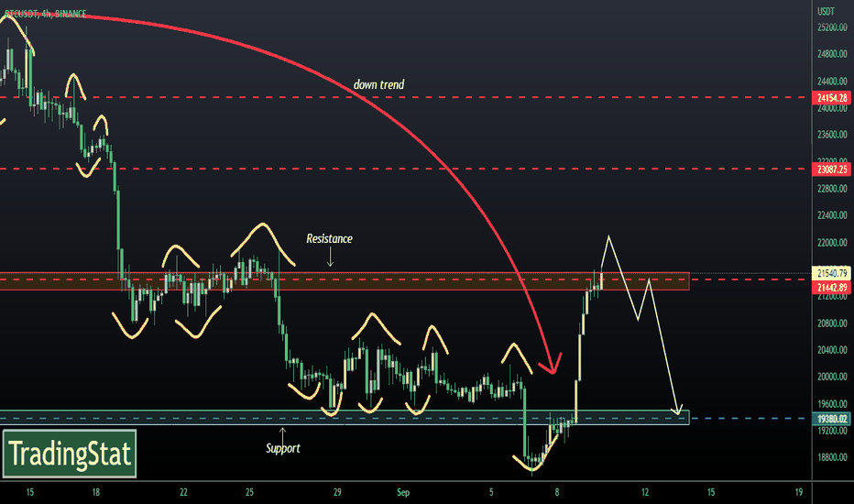The height and width of the screenshot is (504, 854).
Task: Click the 22000.00 price axis label
Action: coord(832,243)
